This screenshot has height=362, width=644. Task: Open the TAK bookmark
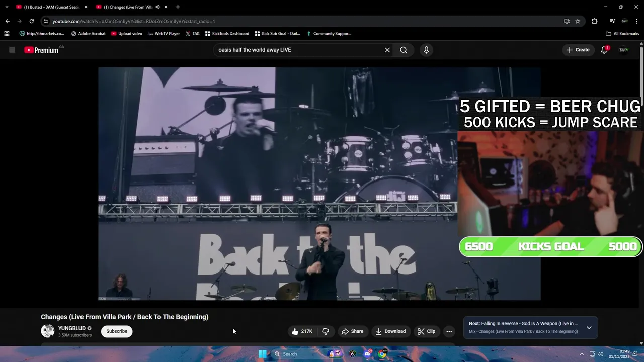point(192,34)
